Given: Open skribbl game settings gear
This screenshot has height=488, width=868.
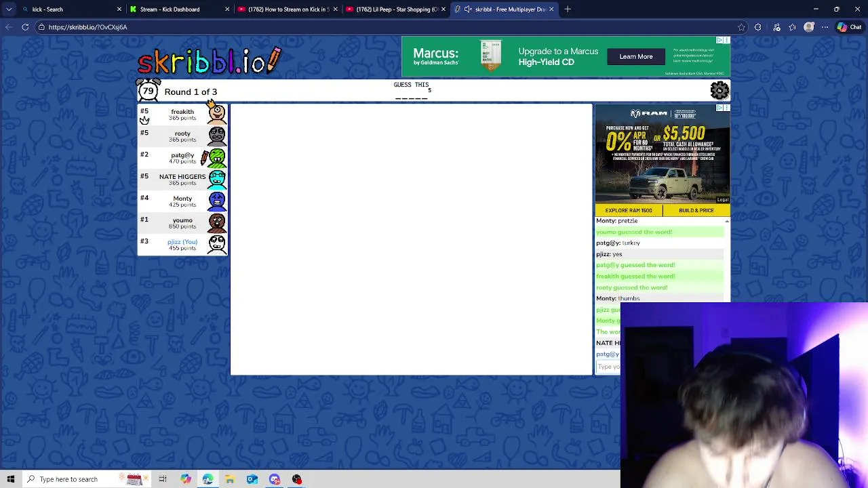Looking at the screenshot, I should 719,90.
